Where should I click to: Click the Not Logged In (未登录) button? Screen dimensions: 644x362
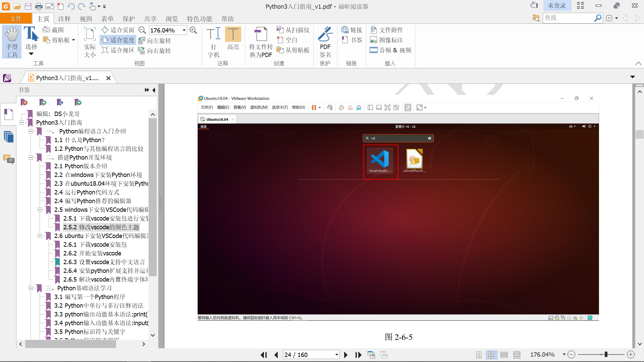pos(556,6)
